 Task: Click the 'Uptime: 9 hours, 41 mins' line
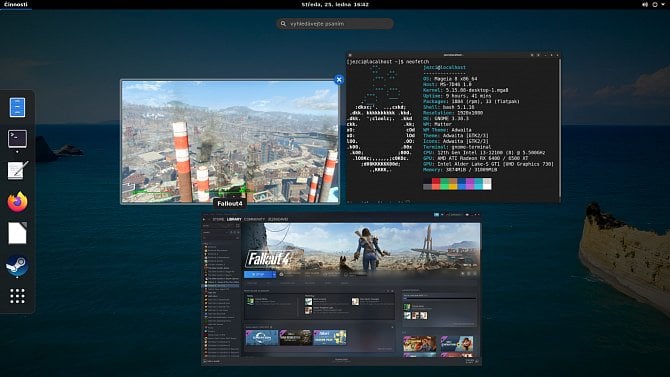tap(457, 96)
